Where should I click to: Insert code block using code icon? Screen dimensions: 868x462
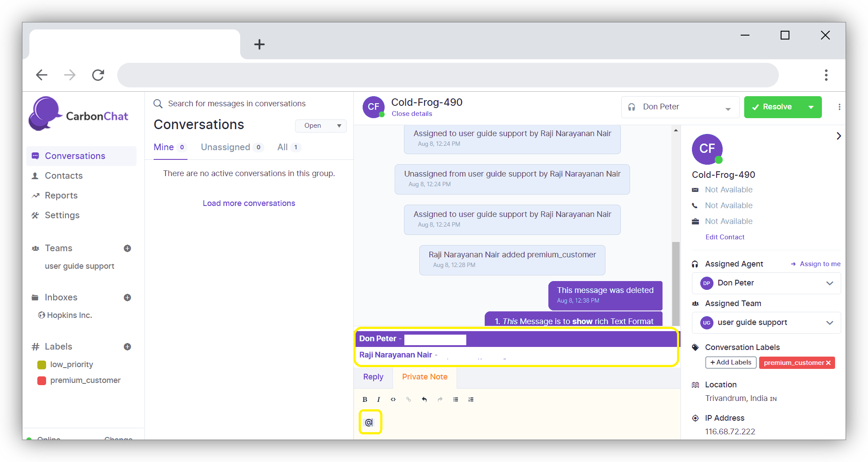[x=393, y=399]
